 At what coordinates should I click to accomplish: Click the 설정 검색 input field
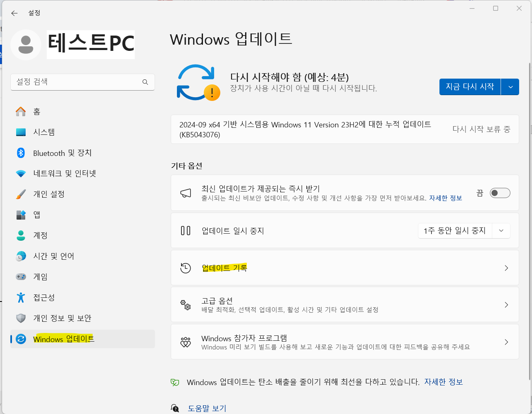click(83, 82)
